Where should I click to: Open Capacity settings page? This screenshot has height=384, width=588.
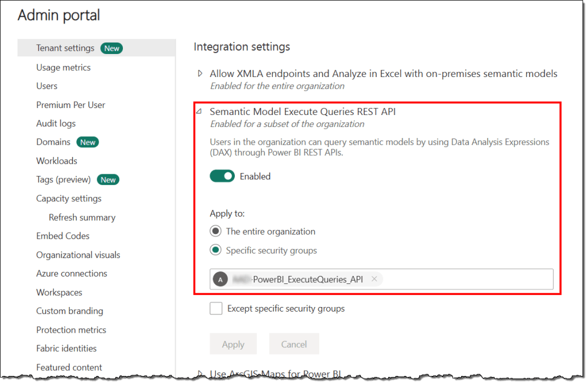pos(68,198)
